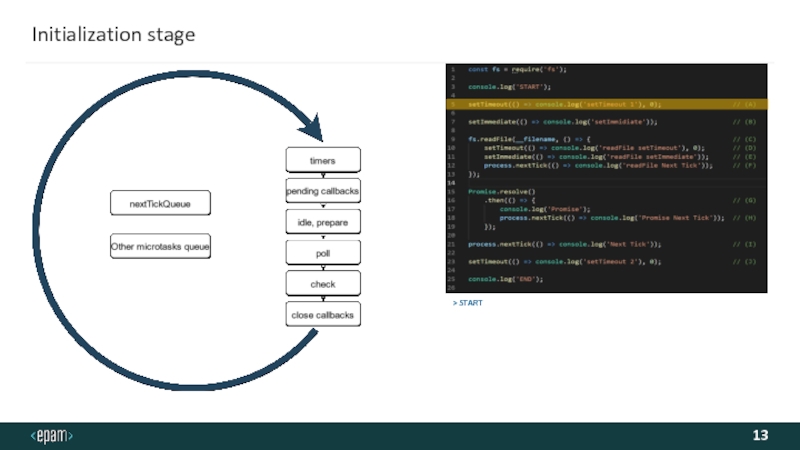Click the arrow between timers and pending callbacks
This screenshot has width=800, height=450.
pos(323,175)
